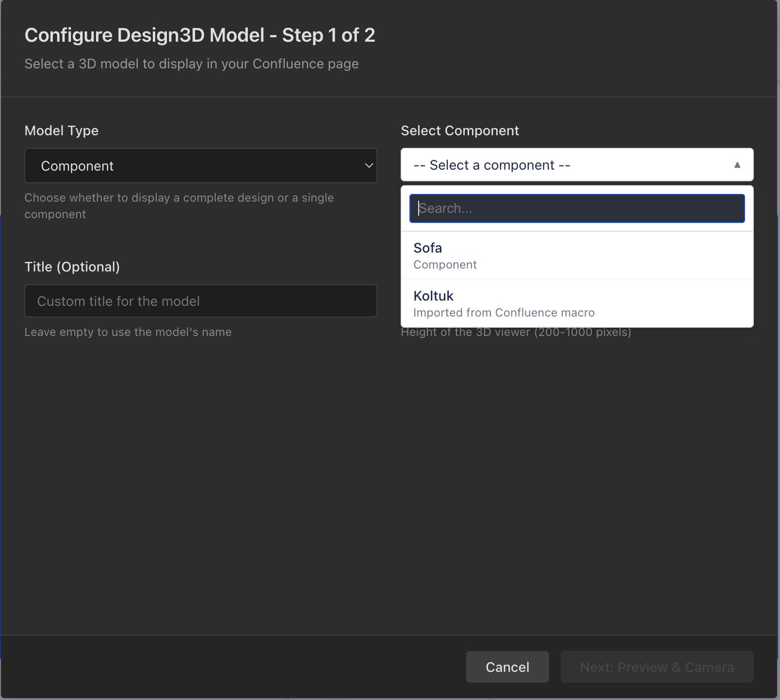Click the 'Model Type' label

tap(61, 130)
